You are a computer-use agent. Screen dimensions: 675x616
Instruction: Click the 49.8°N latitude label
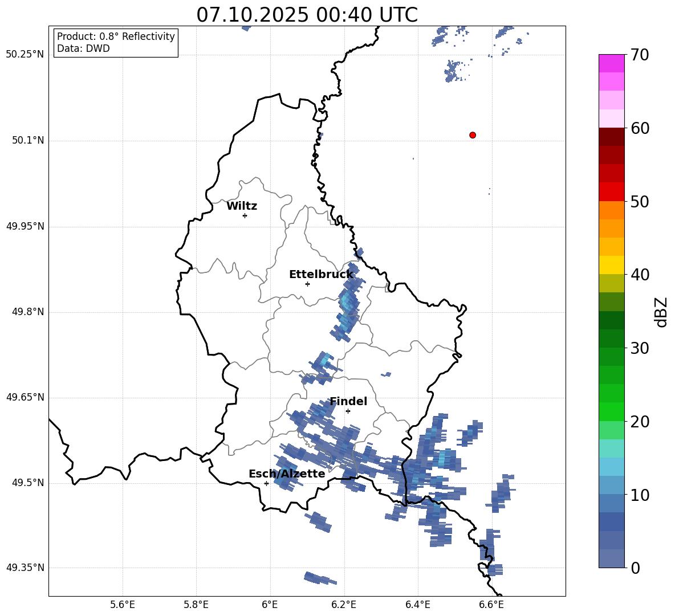pyautogui.click(x=28, y=312)
